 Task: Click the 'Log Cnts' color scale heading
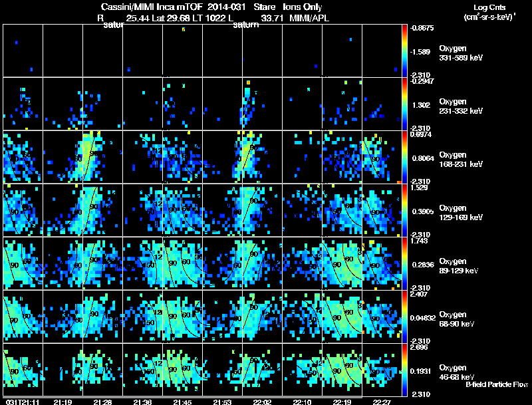click(489, 7)
